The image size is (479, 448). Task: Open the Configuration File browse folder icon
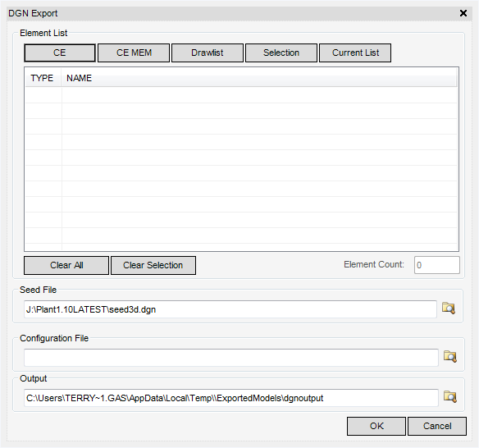pyautogui.click(x=450, y=356)
